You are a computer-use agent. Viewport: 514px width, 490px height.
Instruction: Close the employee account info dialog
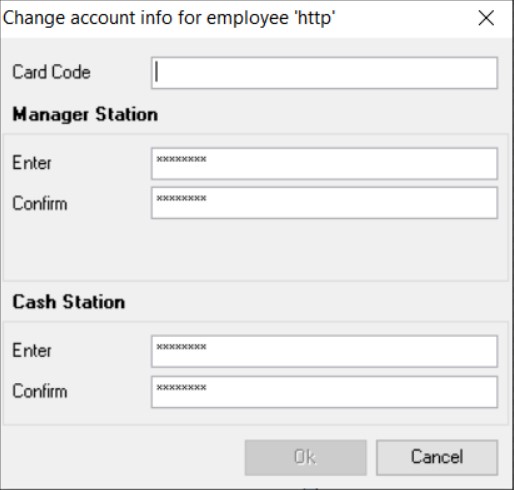click(x=486, y=18)
